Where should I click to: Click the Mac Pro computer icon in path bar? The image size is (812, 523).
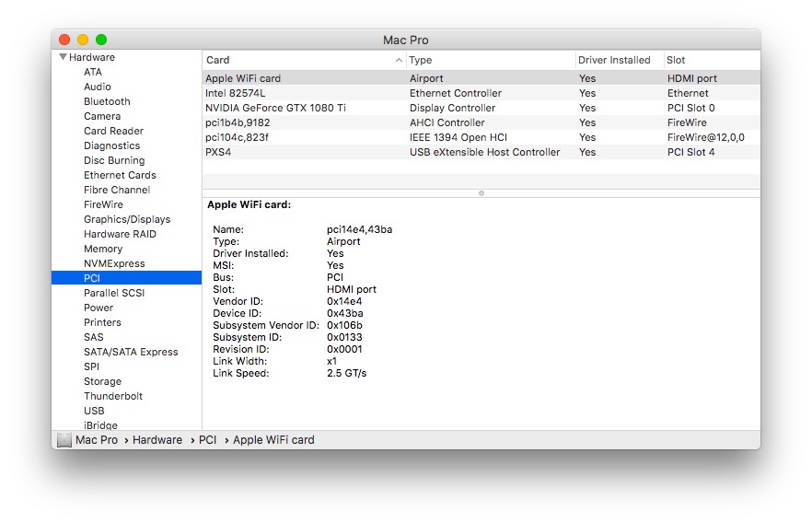(x=64, y=440)
